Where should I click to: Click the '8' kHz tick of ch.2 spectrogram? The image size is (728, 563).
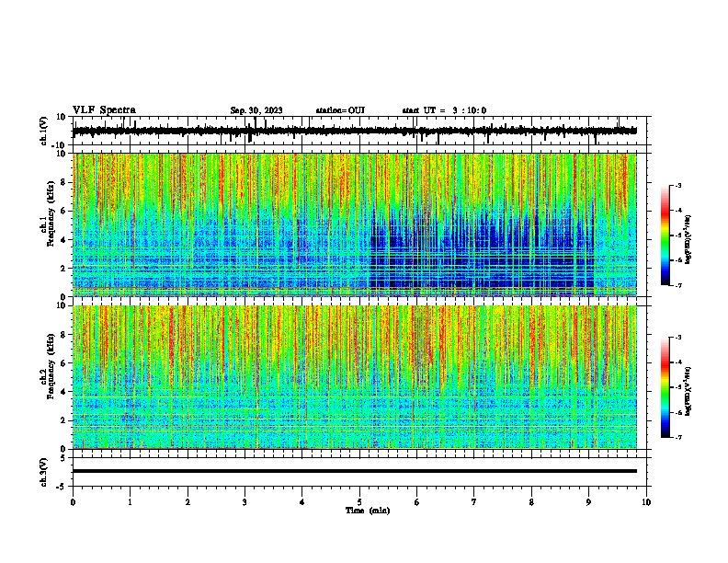pos(63,335)
